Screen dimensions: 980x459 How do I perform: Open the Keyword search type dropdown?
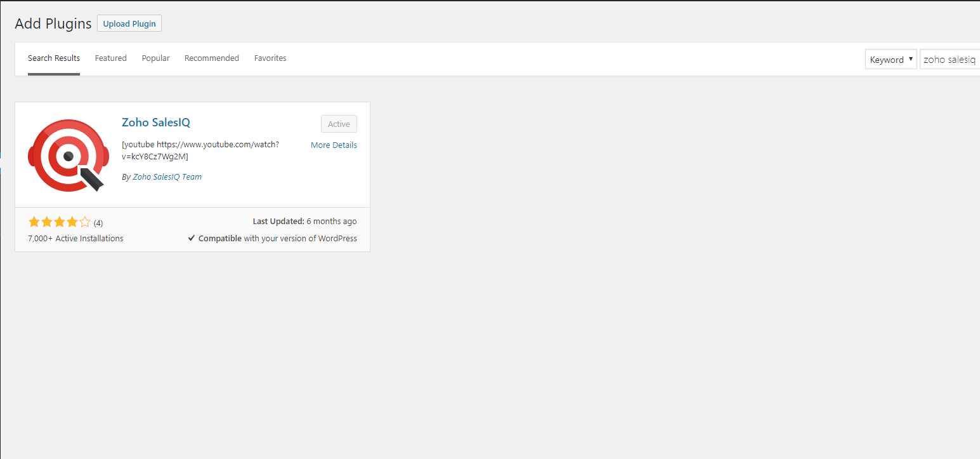(891, 60)
